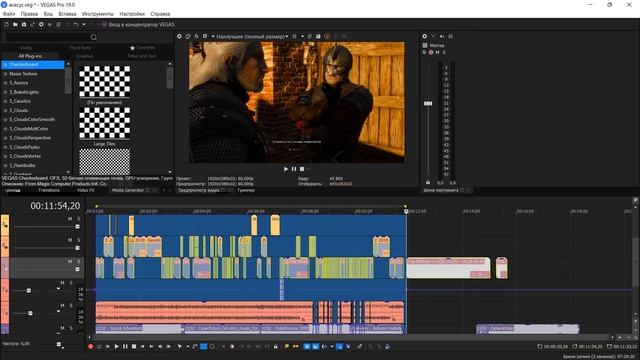Open project properties gear icon in main toolbar
Viewport: 640px width, 360px height.
tap(41, 24)
